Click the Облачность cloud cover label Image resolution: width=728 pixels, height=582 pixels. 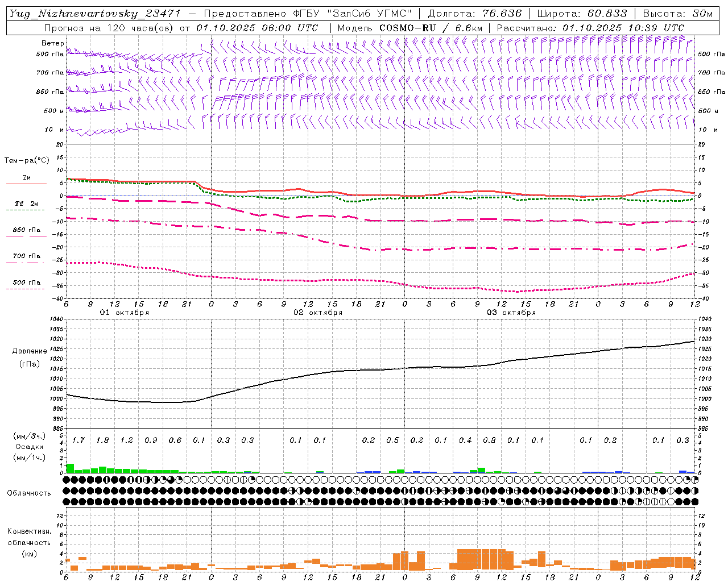[x=29, y=493]
